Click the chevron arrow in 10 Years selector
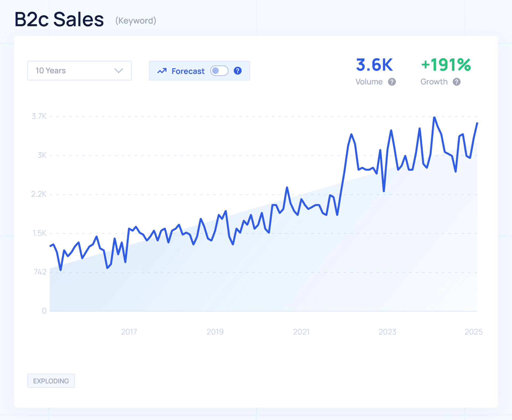512x420 pixels. click(119, 71)
